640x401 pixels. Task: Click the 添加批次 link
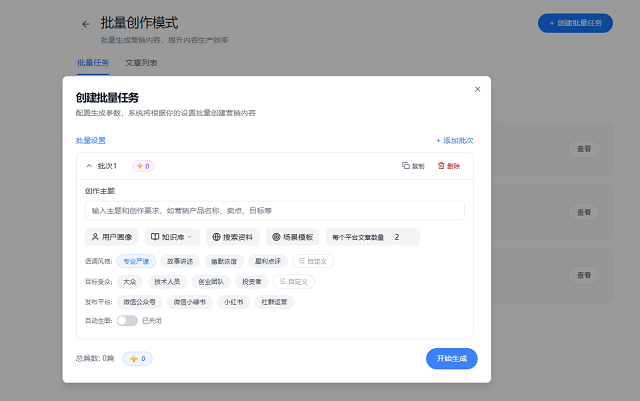(454, 141)
